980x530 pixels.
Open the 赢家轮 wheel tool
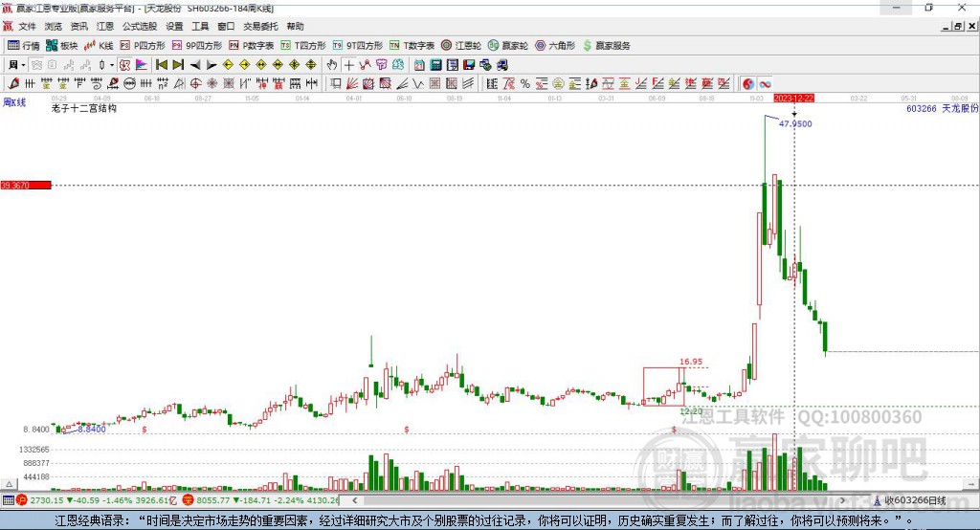pos(507,46)
